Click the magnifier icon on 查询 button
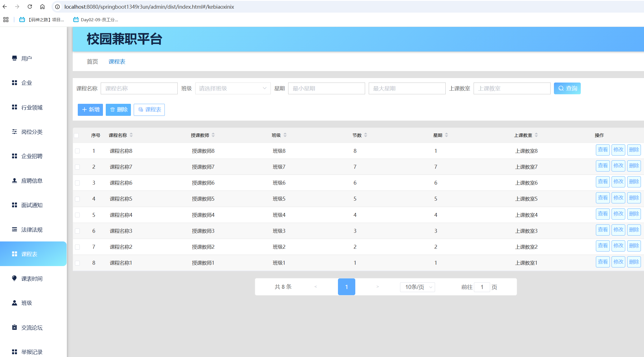The width and height of the screenshot is (644, 357). (x=561, y=88)
